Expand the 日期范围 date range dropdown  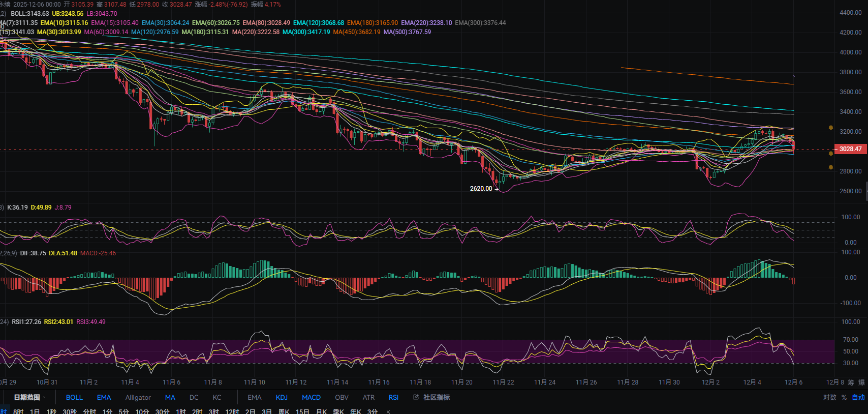pyautogui.click(x=29, y=397)
